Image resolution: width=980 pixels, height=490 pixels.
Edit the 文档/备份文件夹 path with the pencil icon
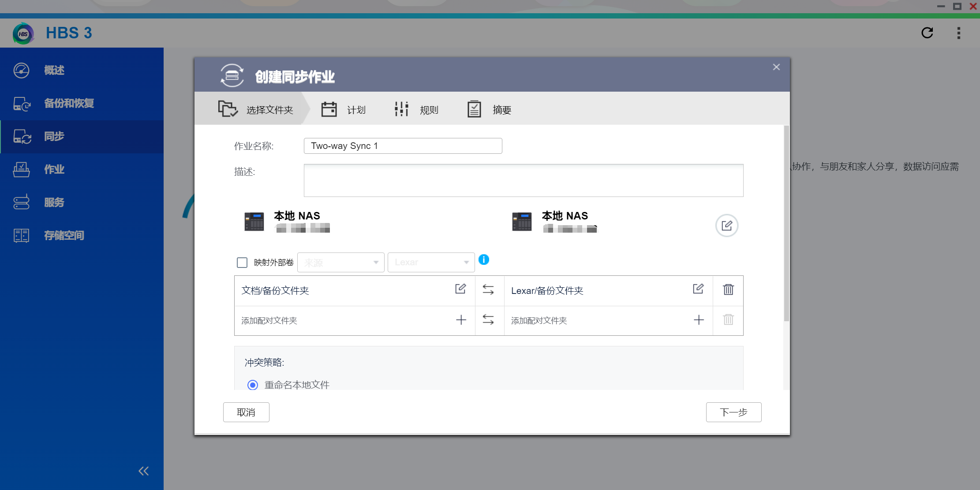(x=460, y=289)
